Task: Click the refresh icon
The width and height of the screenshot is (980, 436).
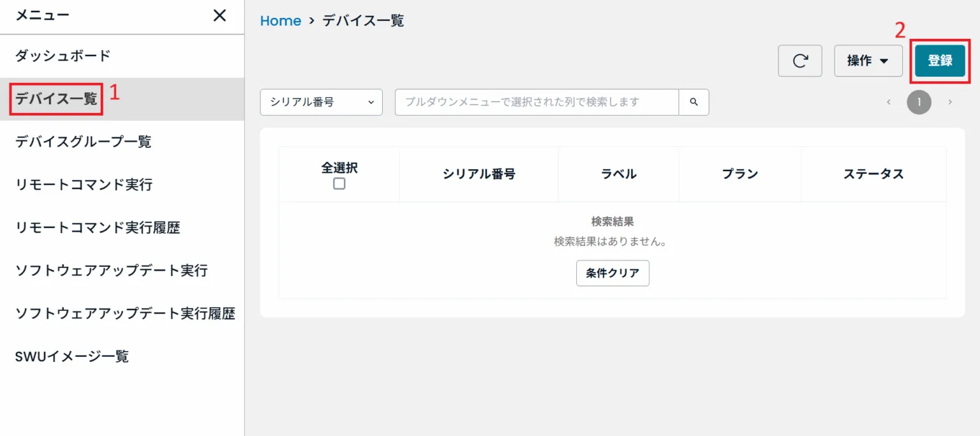Action: coord(799,61)
